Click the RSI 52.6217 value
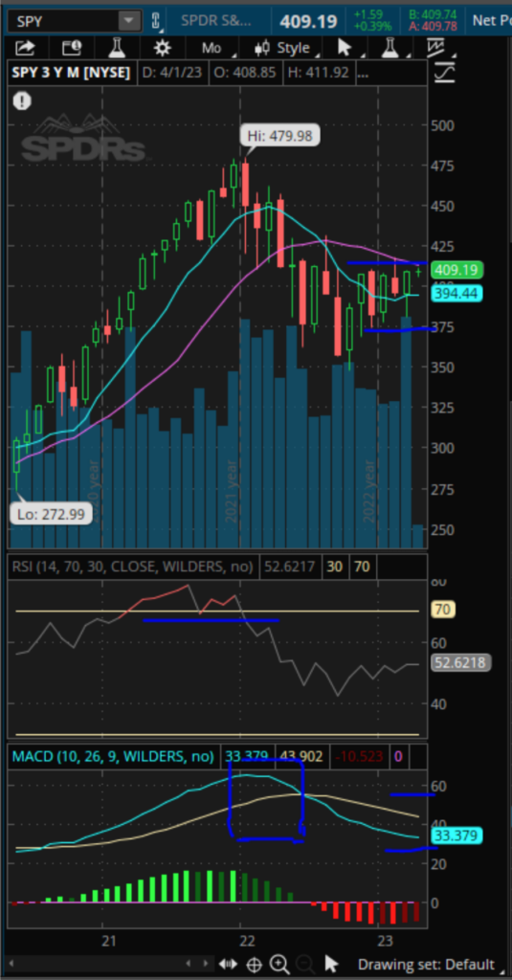Viewport: 512px width, 980px height. coord(289,567)
